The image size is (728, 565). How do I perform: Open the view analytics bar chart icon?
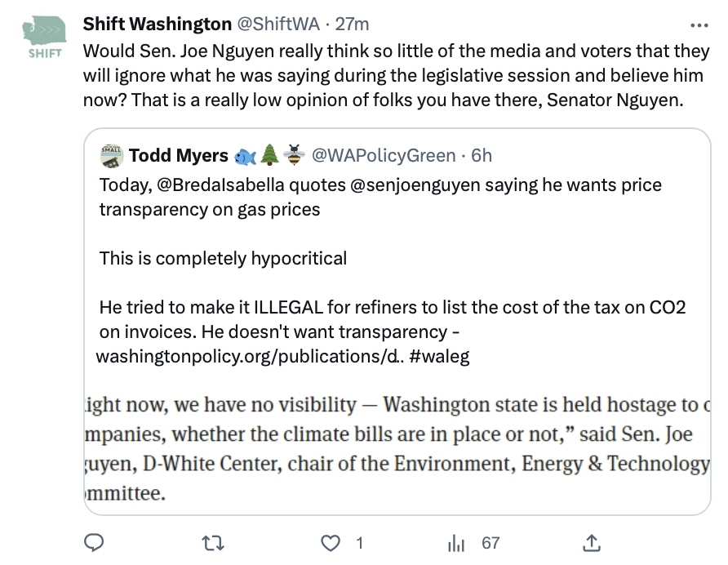tap(456, 543)
